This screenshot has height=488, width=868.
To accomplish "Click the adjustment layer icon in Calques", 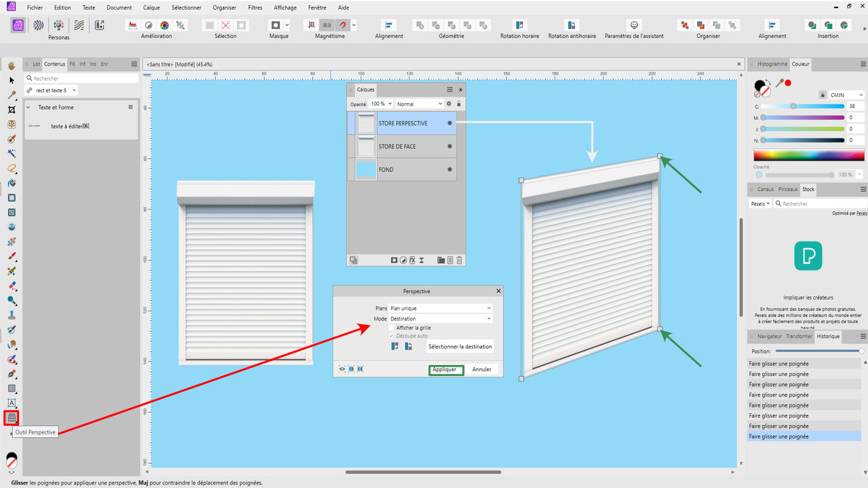I will pyautogui.click(x=403, y=260).
